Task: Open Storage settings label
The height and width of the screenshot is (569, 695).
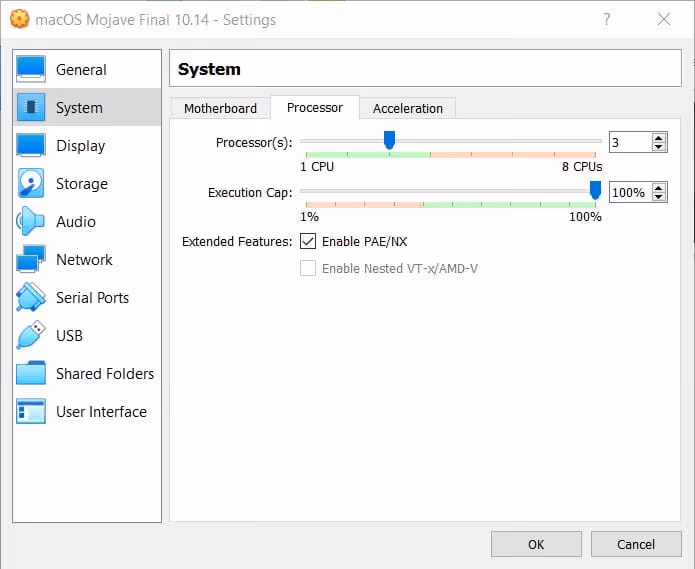Action: (82, 183)
